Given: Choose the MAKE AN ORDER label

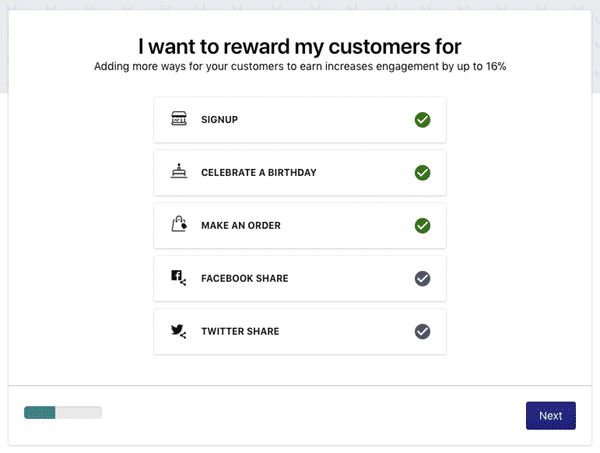Looking at the screenshot, I should coord(240,226).
